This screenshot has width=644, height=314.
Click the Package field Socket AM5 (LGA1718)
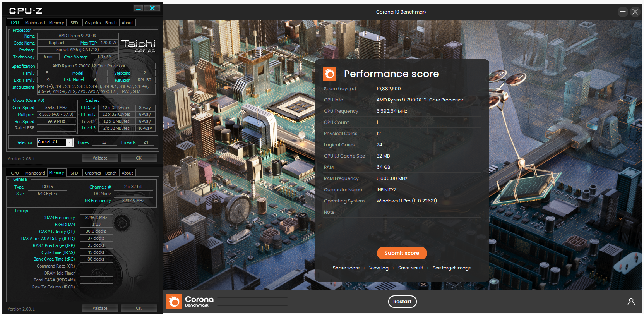(77, 50)
